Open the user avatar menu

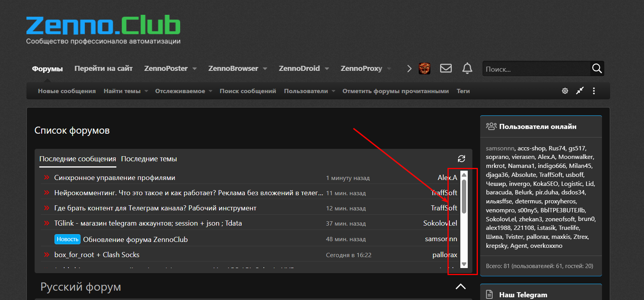425,69
